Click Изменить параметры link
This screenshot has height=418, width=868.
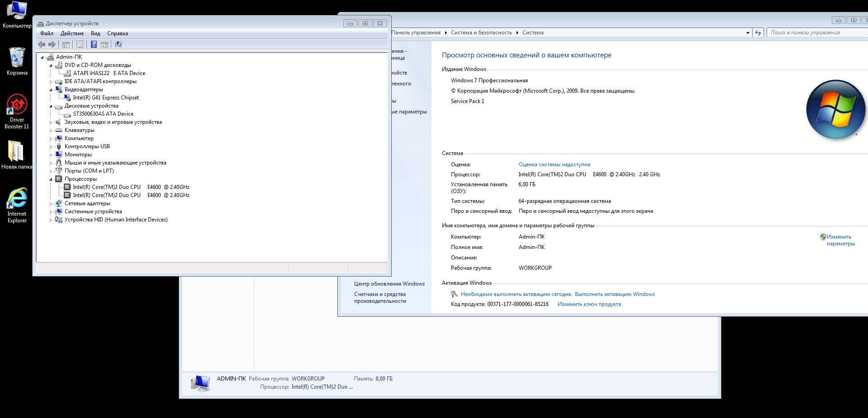(840, 240)
